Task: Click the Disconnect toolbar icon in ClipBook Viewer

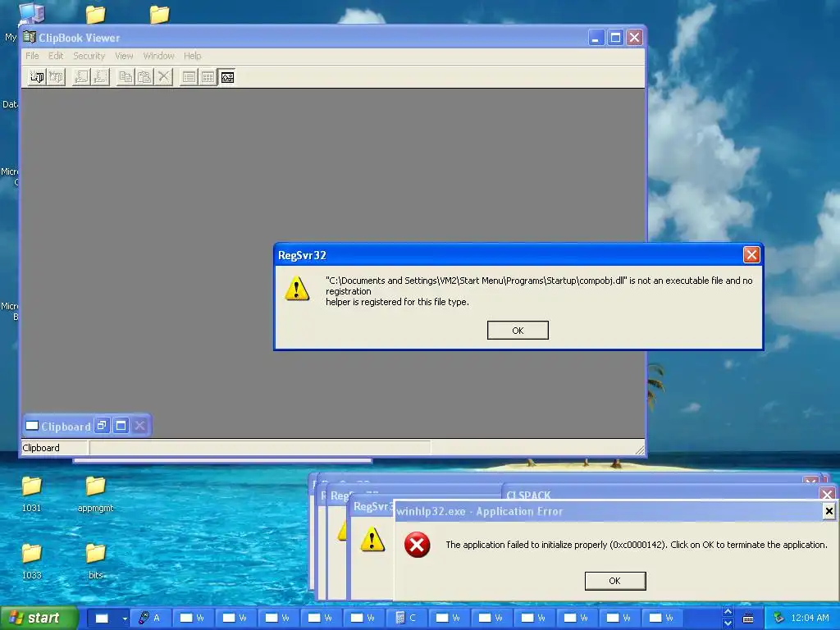Action: pos(56,77)
